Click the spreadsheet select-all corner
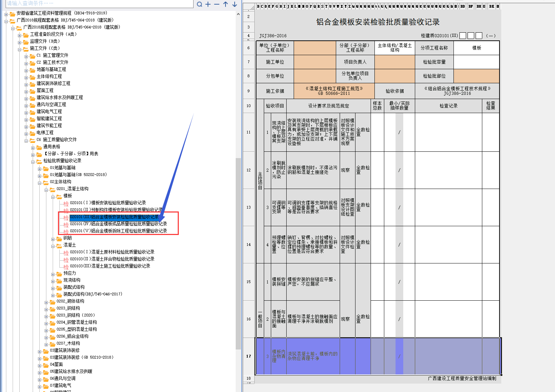 coord(249,6)
